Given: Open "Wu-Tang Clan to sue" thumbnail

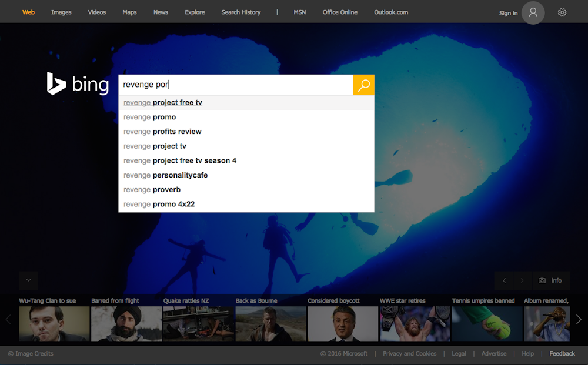Looking at the screenshot, I should point(54,324).
